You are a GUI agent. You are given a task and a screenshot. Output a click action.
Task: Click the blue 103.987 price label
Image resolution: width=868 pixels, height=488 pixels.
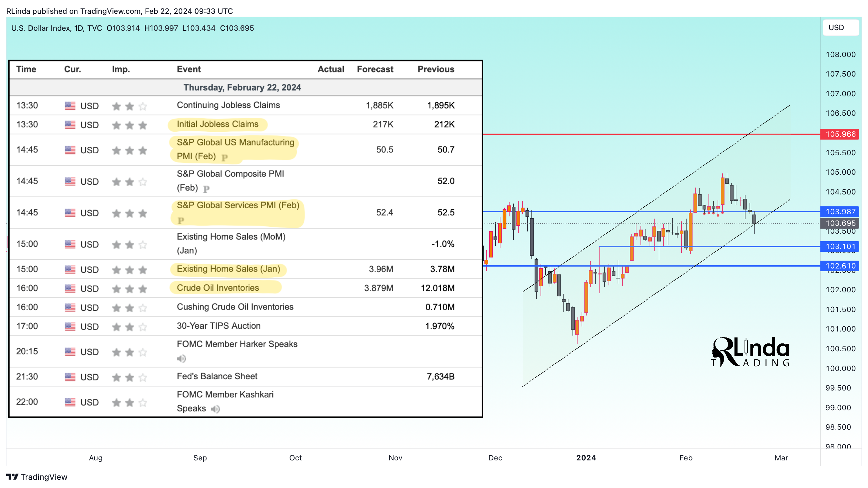click(x=840, y=211)
